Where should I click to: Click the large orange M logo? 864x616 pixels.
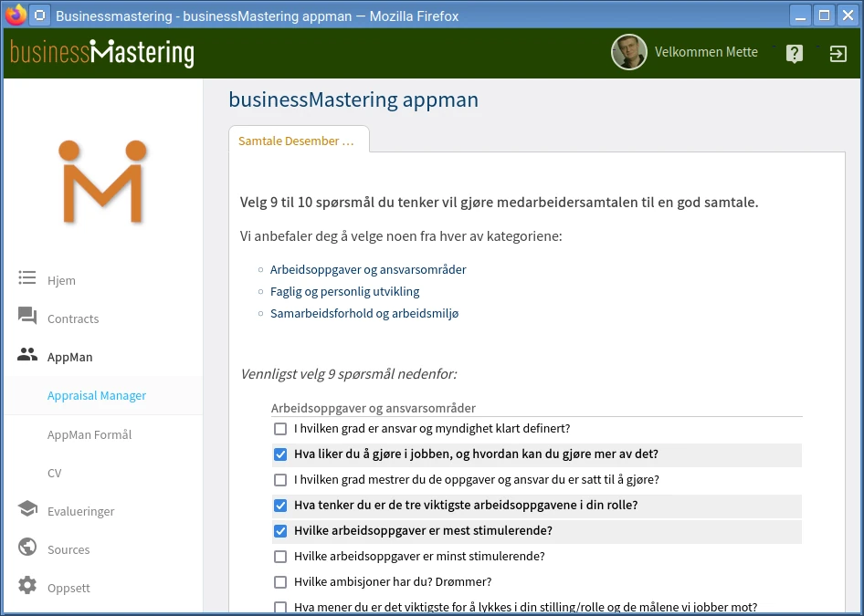(x=103, y=182)
